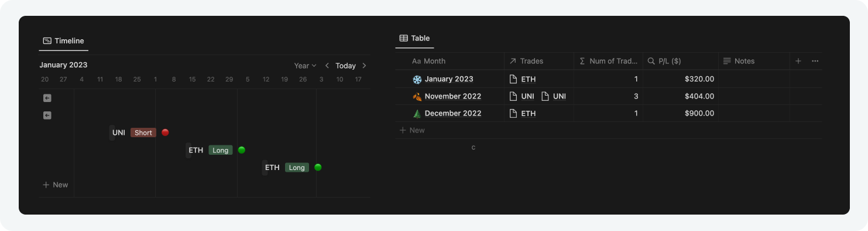The height and width of the screenshot is (231, 868).
Task: Open table options three-dot menu
Action: 815,61
